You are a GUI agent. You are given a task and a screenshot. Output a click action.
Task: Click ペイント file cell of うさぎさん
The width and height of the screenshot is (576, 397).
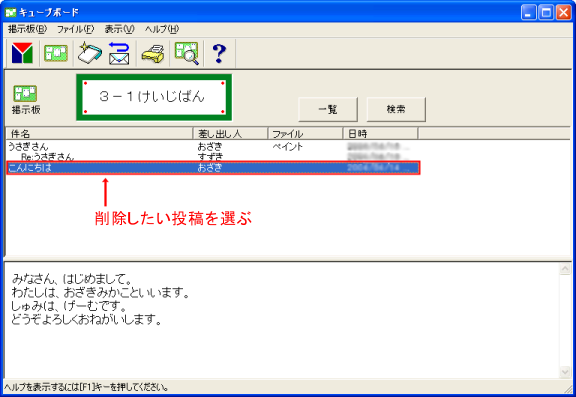(x=288, y=147)
